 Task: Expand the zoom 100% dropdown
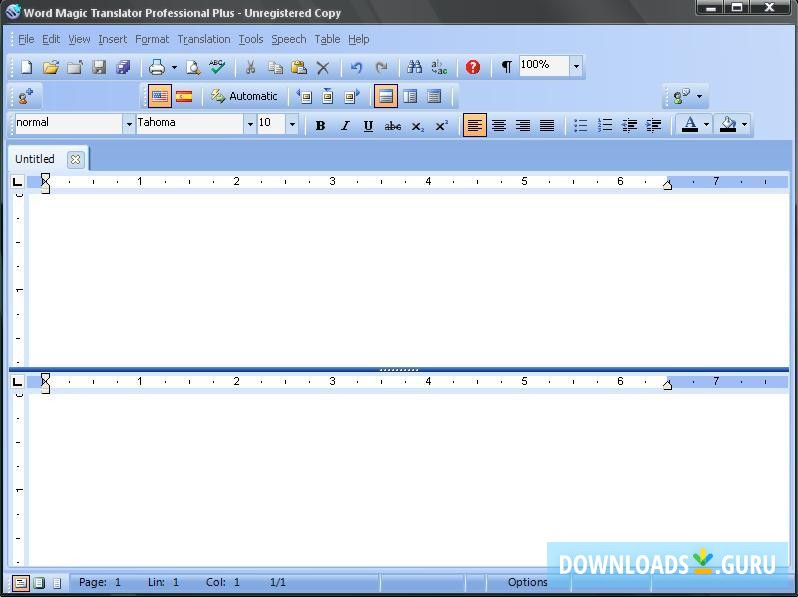tap(576, 66)
